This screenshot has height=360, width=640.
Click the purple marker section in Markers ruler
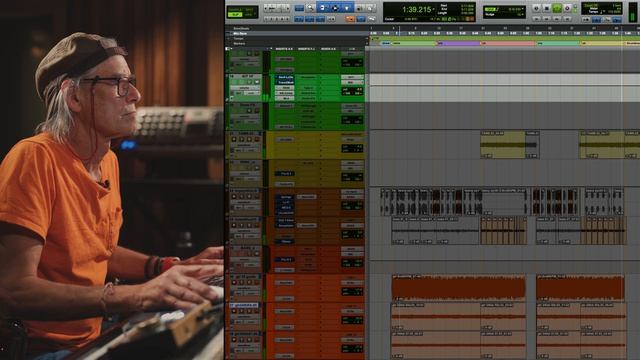458,43
